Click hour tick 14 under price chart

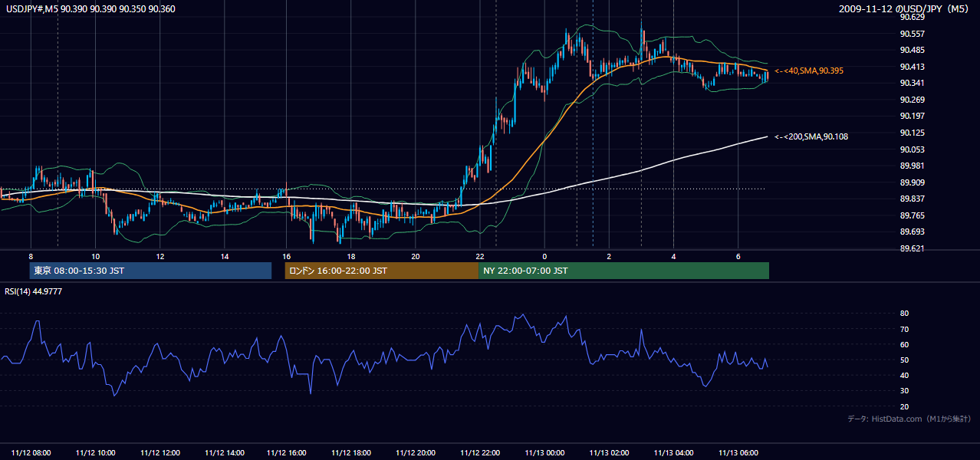pyautogui.click(x=224, y=256)
